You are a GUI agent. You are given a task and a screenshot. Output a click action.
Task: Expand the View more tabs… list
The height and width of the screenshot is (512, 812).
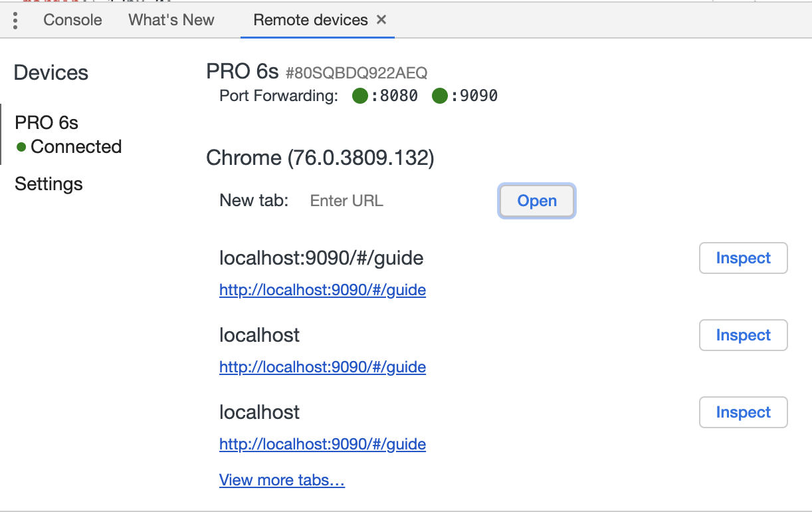[x=282, y=480]
